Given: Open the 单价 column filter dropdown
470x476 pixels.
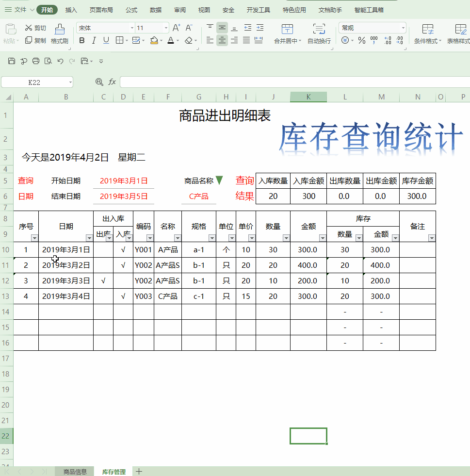Looking at the screenshot, I should point(252,238).
